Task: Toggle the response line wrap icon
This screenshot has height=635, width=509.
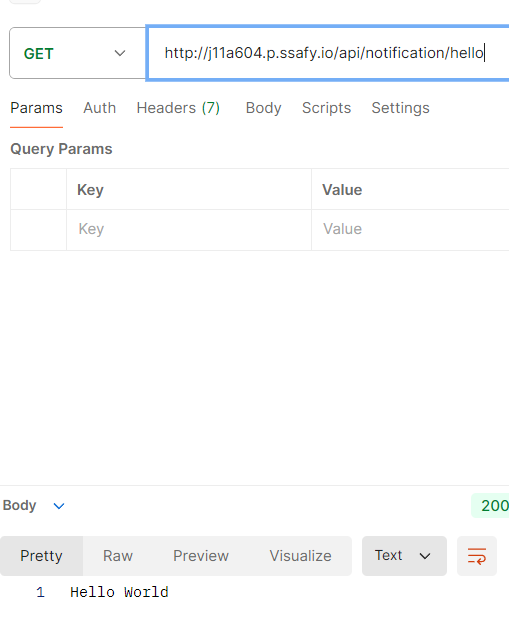Action: click(477, 556)
